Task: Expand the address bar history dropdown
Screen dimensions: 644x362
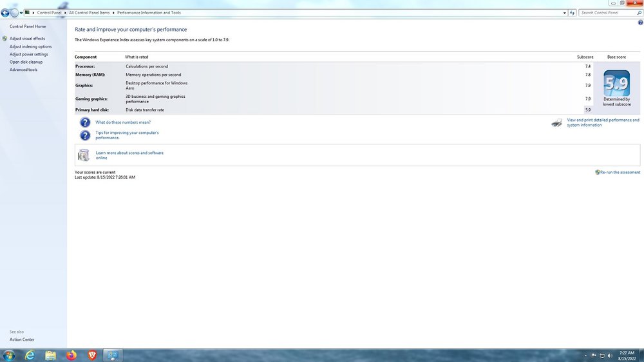Action: pyautogui.click(x=565, y=13)
